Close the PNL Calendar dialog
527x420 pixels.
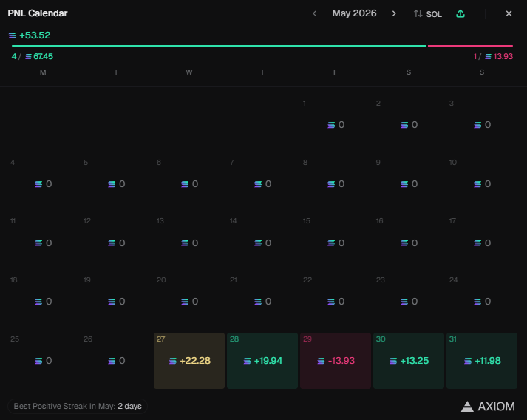click(509, 13)
